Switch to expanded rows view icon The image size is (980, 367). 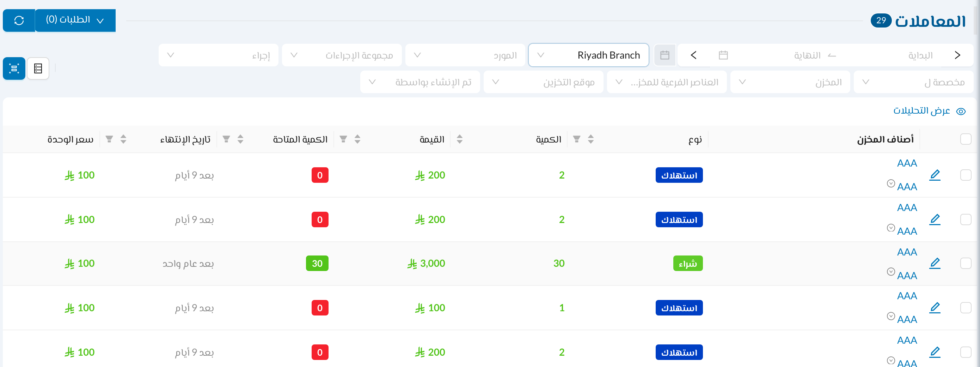[14, 68]
